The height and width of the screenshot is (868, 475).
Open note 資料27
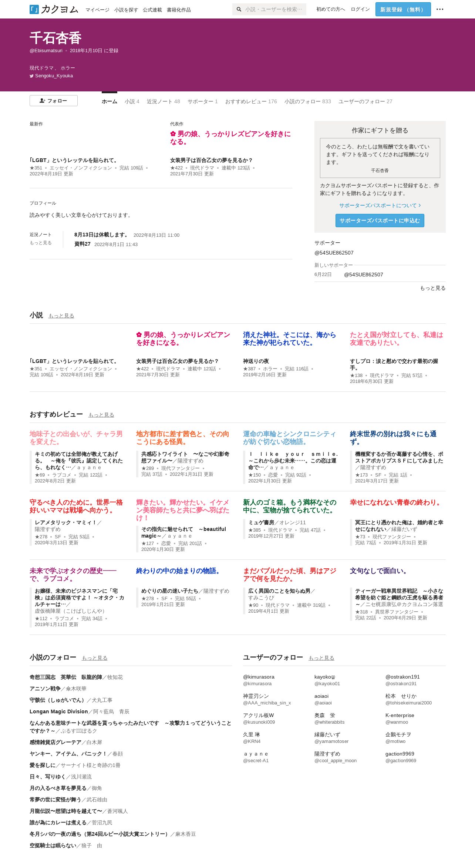[82, 244]
